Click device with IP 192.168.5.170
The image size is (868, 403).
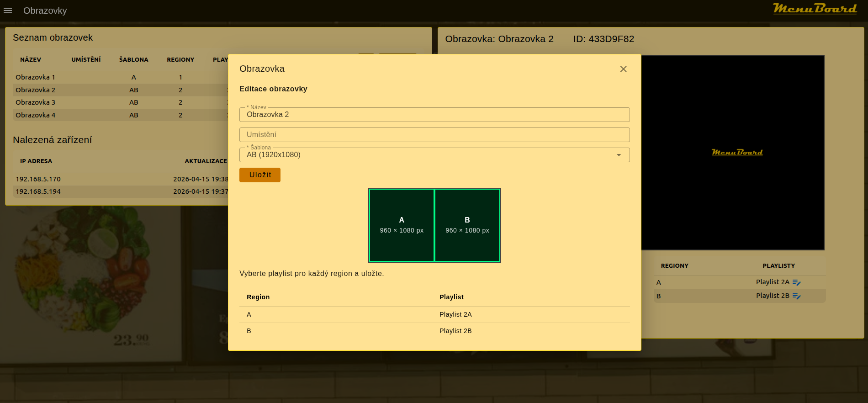click(38, 179)
